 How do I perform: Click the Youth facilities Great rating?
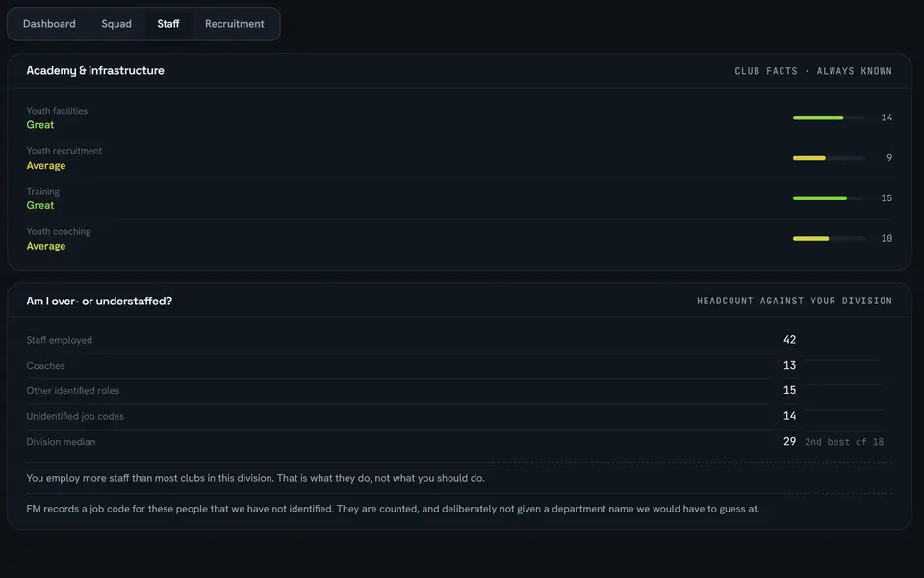coord(40,125)
